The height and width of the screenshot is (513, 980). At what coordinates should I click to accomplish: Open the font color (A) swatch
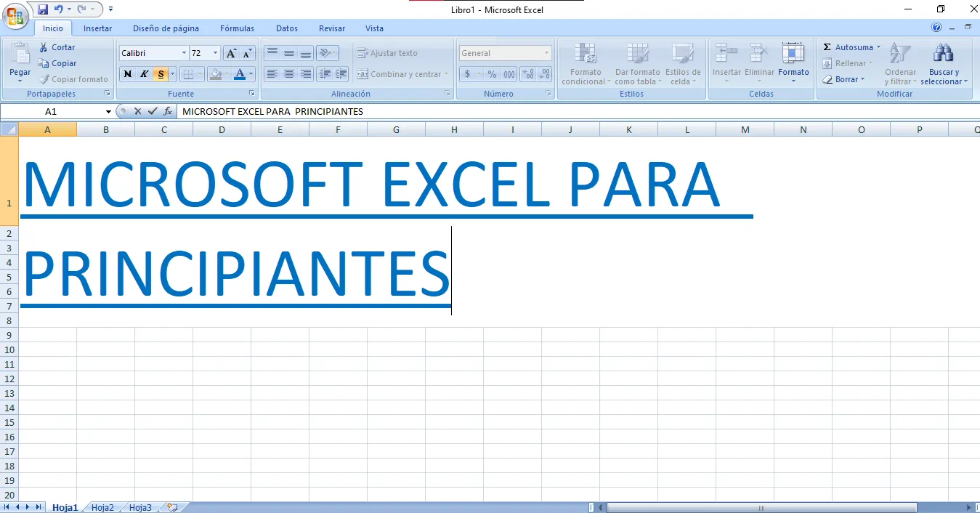click(x=240, y=74)
